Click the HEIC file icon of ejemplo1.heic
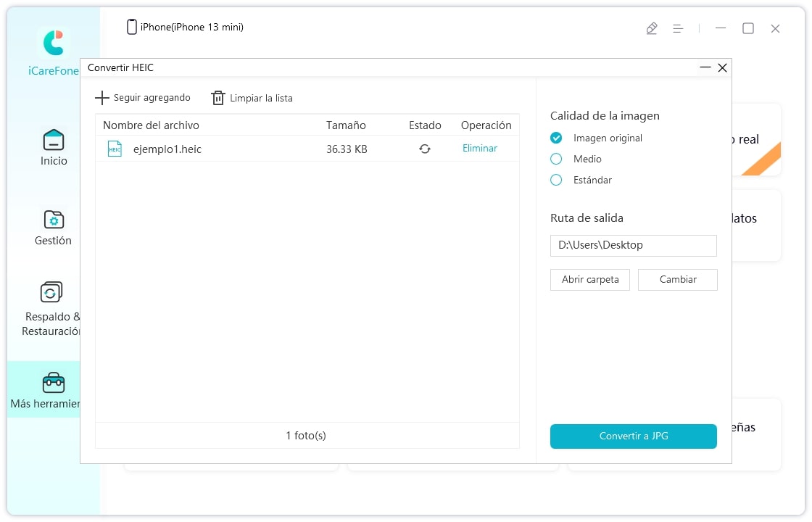The height and width of the screenshot is (522, 812). [115, 149]
